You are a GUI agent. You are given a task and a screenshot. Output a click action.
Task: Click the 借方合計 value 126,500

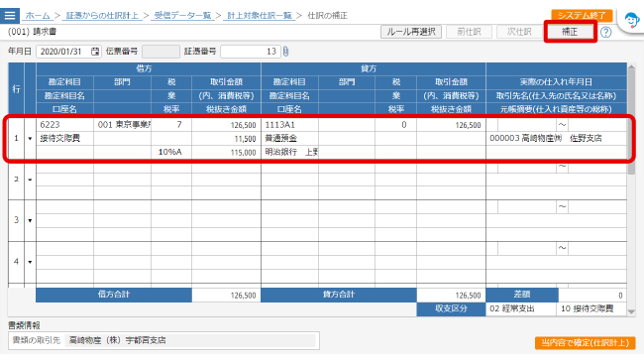click(x=226, y=296)
